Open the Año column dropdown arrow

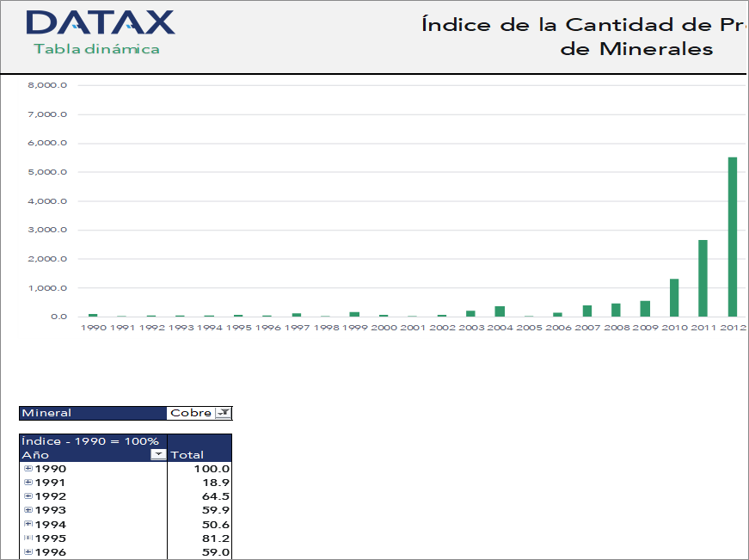(x=157, y=454)
